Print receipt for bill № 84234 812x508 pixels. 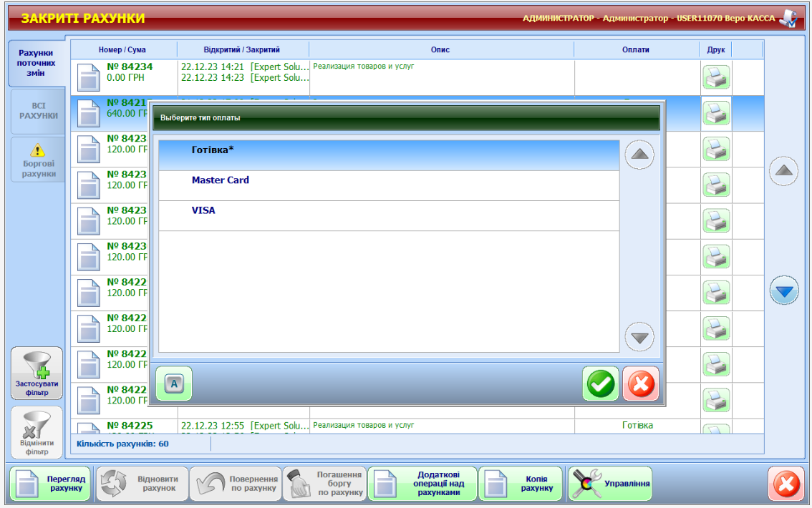tap(716, 77)
